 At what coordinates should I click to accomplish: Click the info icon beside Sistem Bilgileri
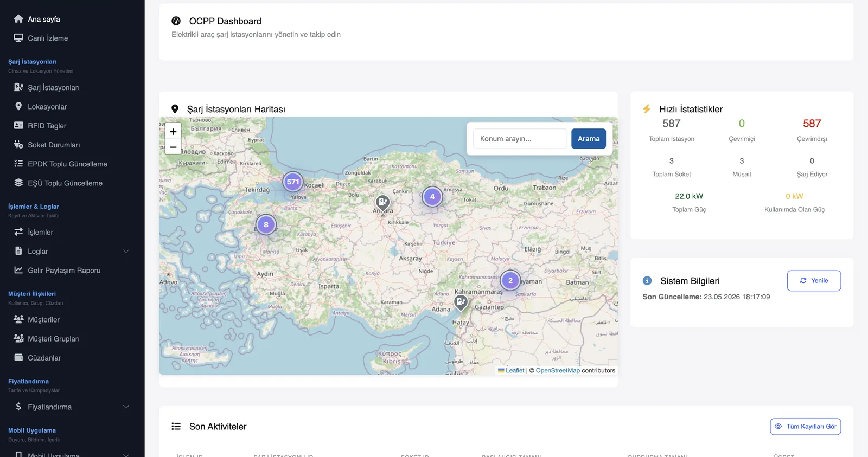pyautogui.click(x=647, y=281)
